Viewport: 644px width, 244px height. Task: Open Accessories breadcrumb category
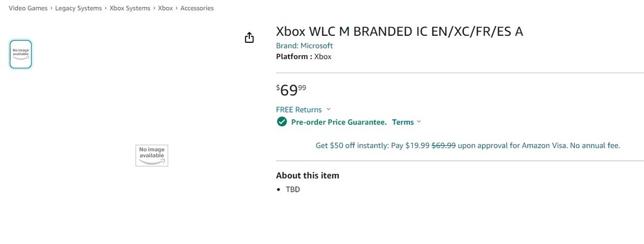click(197, 8)
